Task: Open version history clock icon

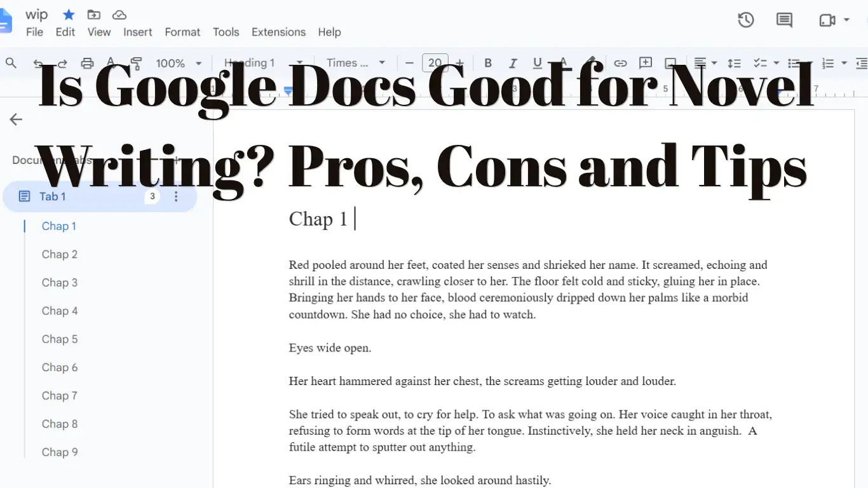Action: point(746,20)
